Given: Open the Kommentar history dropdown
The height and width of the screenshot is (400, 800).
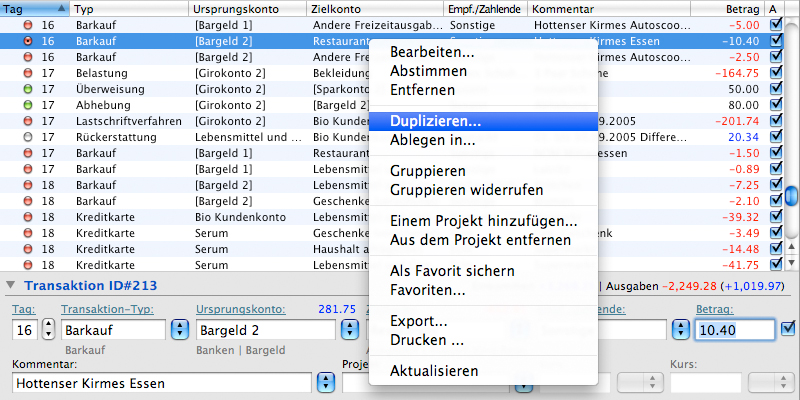Looking at the screenshot, I should [x=326, y=383].
